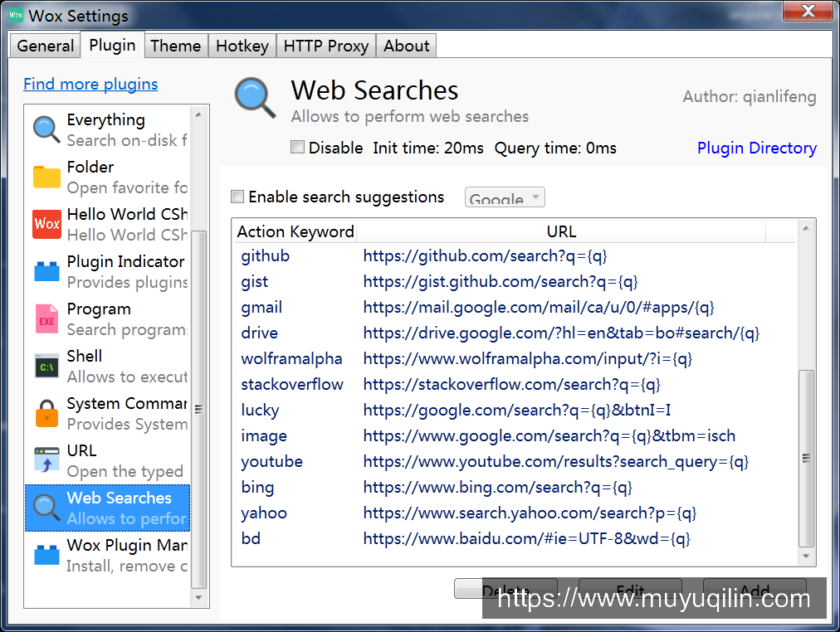Open the Theme tab
Screen dimensions: 840x632
coord(176,46)
